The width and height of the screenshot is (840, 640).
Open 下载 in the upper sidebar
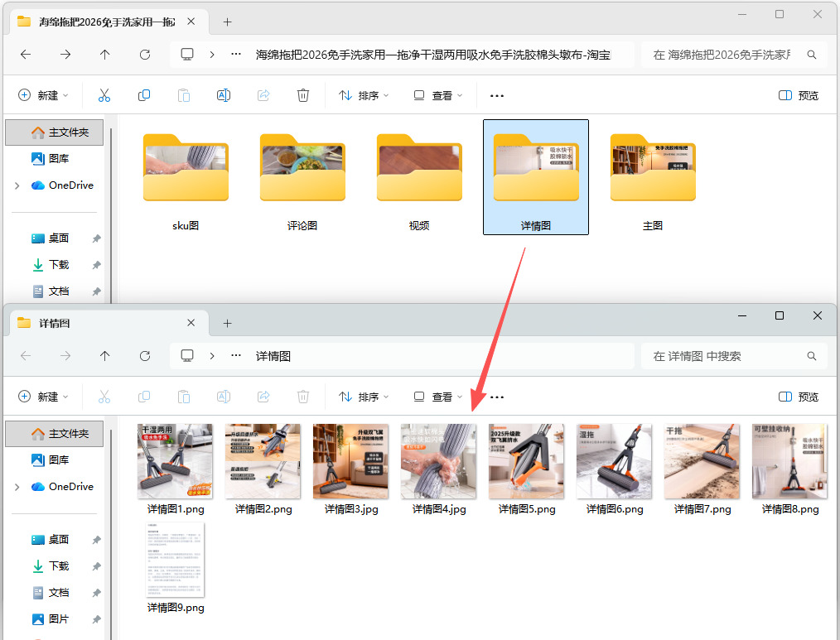(x=58, y=265)
